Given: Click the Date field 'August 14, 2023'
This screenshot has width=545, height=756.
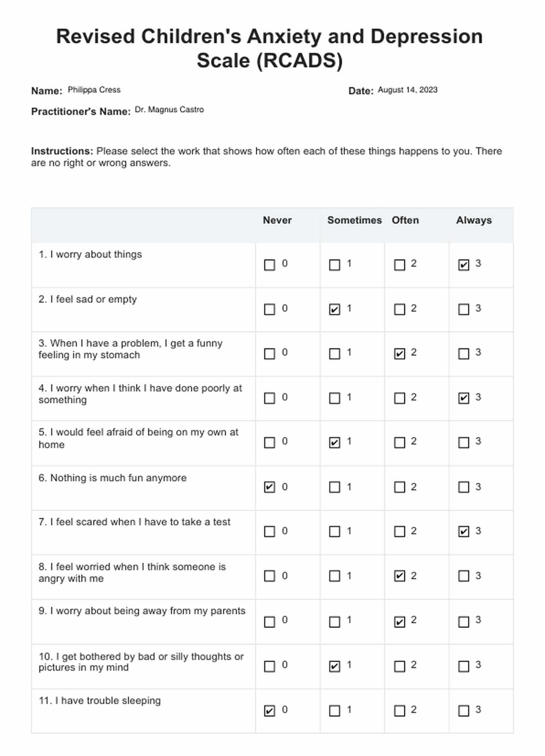Looking at the screenshot, I should pos(407,90).
